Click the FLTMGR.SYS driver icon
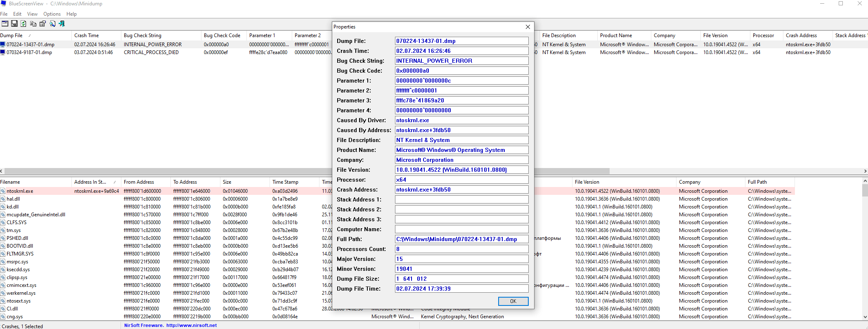Image resolution: width=868 pixels, height=329 pixels. (3, 254)
